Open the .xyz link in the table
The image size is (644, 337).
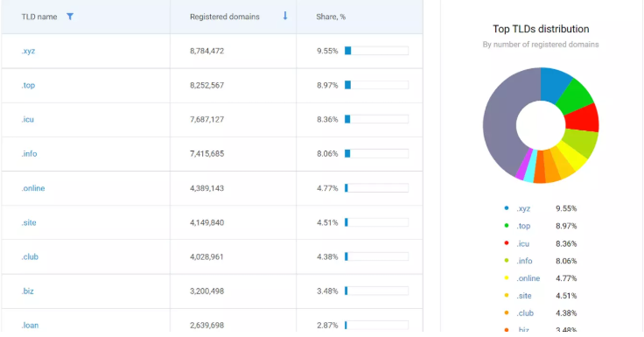point(28,51)
